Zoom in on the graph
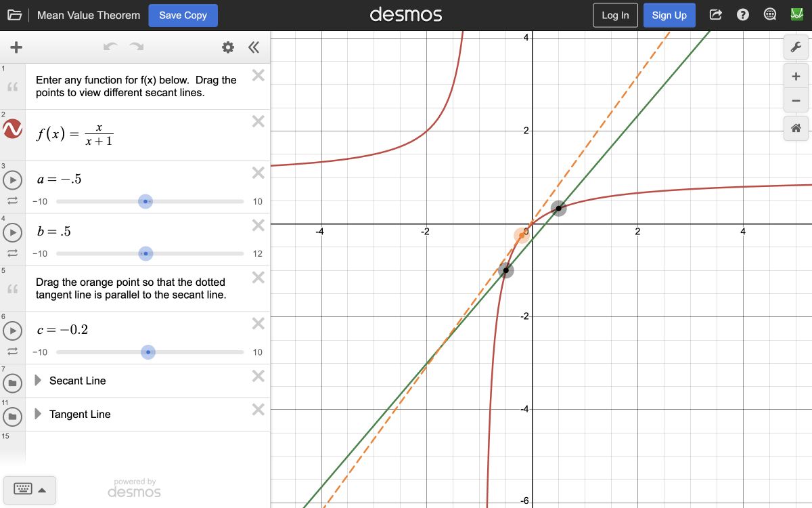This screenshot has height=508, width=812. (796, 77)
